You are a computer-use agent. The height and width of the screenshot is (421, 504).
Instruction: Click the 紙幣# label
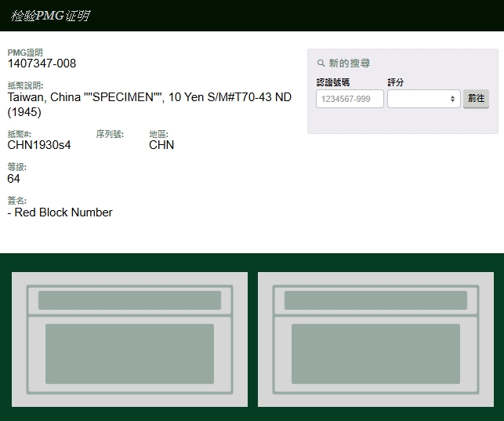(20, 134)
